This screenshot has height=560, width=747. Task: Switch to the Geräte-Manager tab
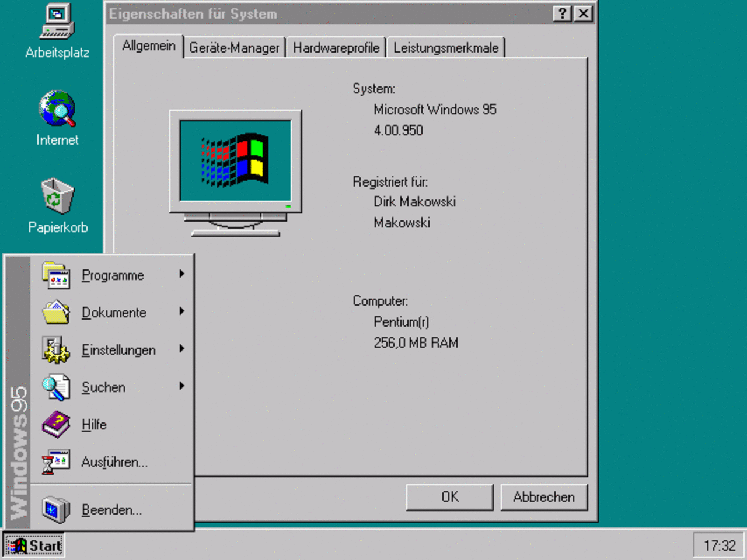pos(234,48)
